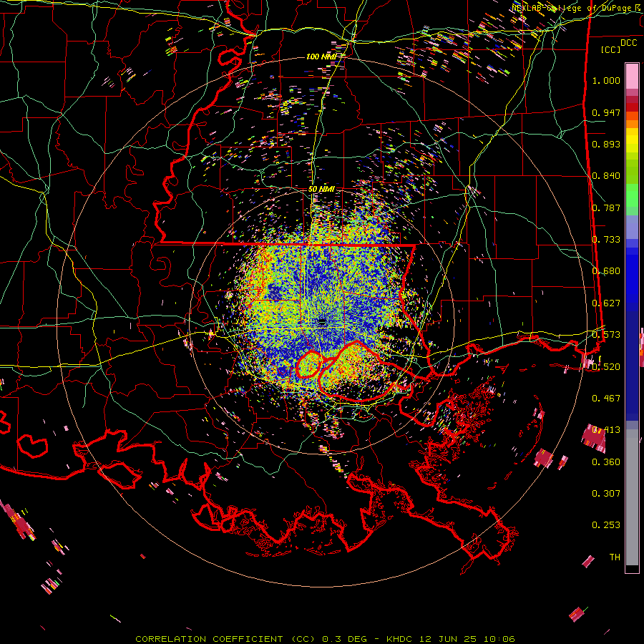The image size is (644, 644).
Task: Click the 0.307 scale value
Action: (606, 494)
